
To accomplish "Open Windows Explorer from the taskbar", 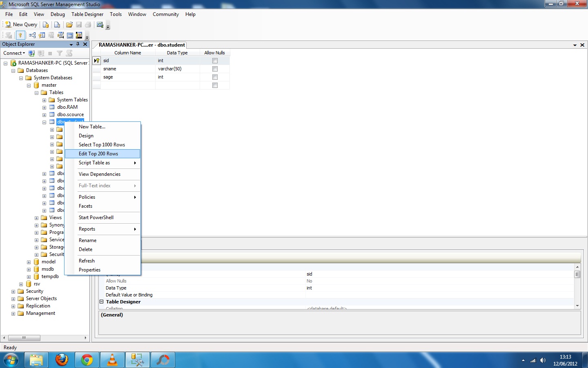I will [36, 360].
